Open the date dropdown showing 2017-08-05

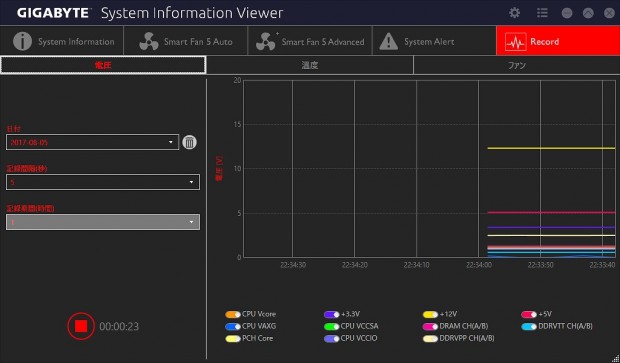click(x=92, y=142)
